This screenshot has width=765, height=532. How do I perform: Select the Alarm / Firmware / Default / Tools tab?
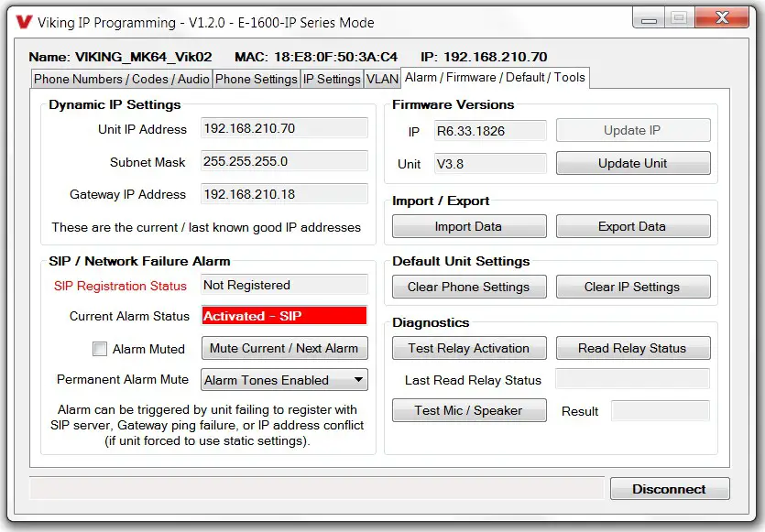click(495, 78)
